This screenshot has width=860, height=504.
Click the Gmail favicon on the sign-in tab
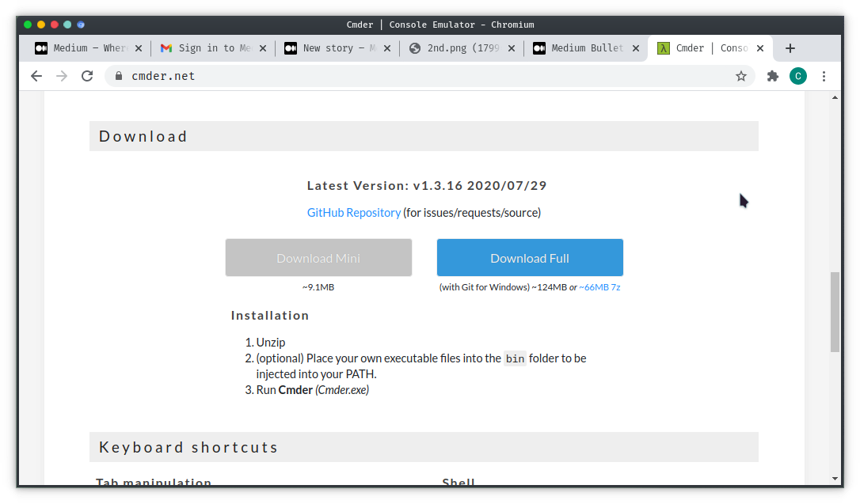[166, 48]
